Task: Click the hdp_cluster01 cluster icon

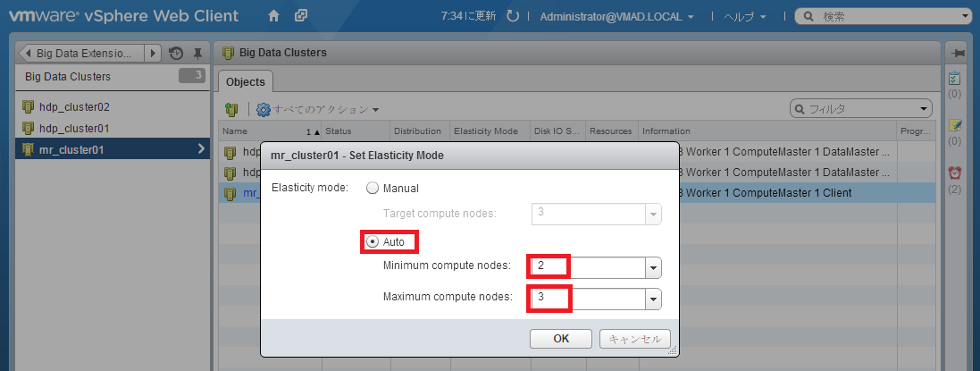Action: coord(28,128)
